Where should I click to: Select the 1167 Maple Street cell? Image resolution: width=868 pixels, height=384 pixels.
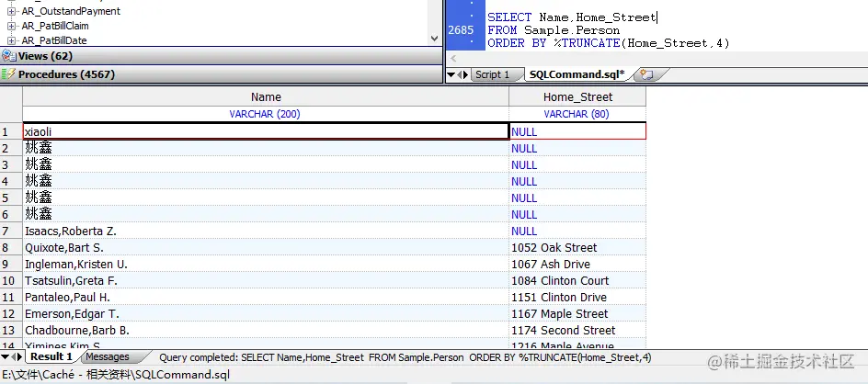[x=577, y=314]
